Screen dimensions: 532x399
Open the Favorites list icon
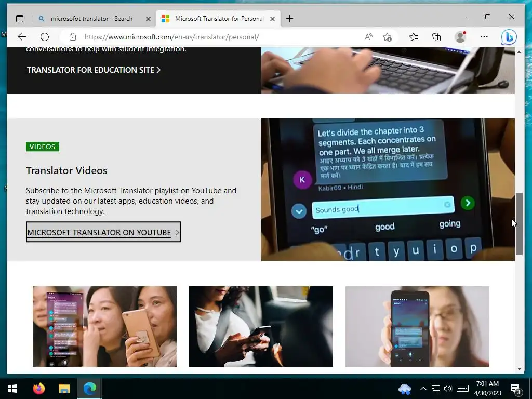click(414, 37)
